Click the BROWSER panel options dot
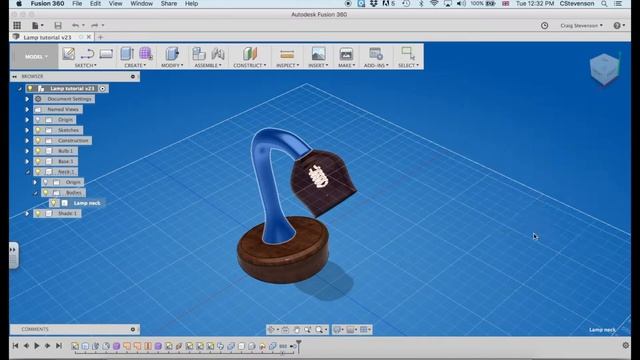 click(133, 76)
